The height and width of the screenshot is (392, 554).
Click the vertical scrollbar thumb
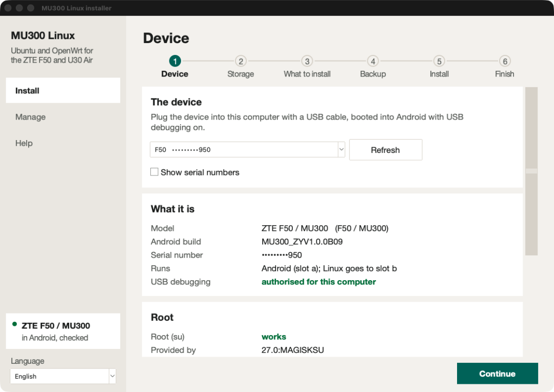pos(531,171)
